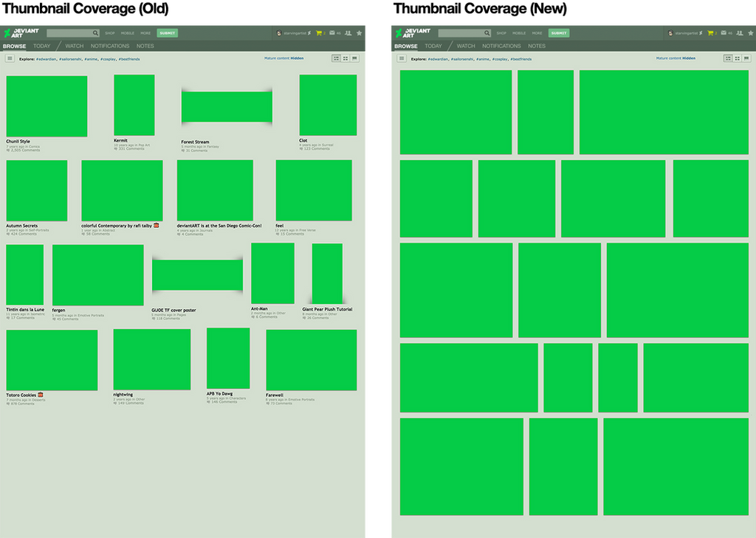Open the MORE dropdown in Old layout
Image resolution: width=756 pixels, height=538 pixels.
pyautogui.click(x=145, y=33)
